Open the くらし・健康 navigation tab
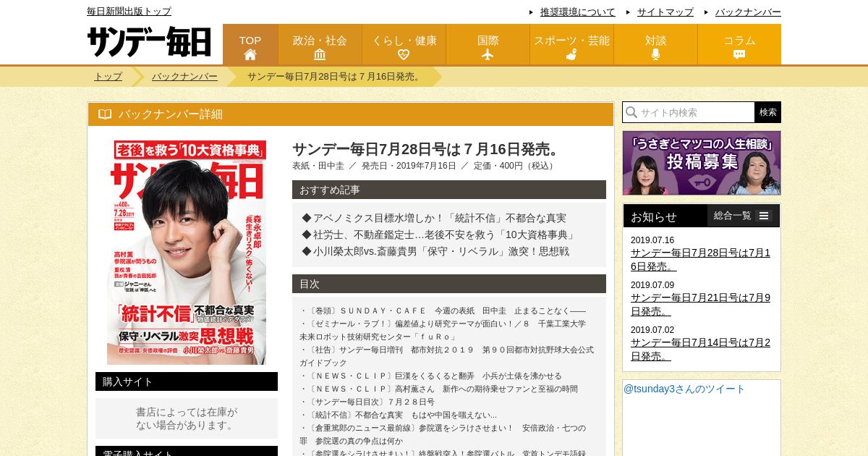This screenshot has width=868, height=456. (404, 44)
